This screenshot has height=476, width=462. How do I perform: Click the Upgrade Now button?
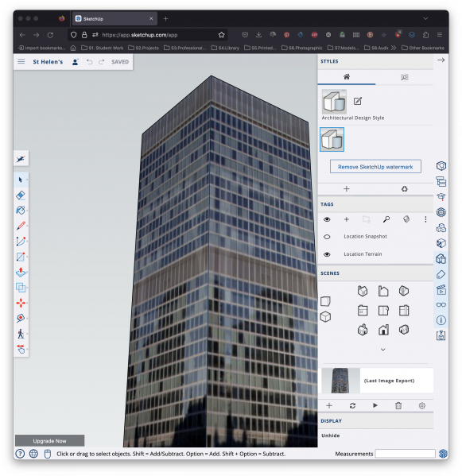coord(50,441)
